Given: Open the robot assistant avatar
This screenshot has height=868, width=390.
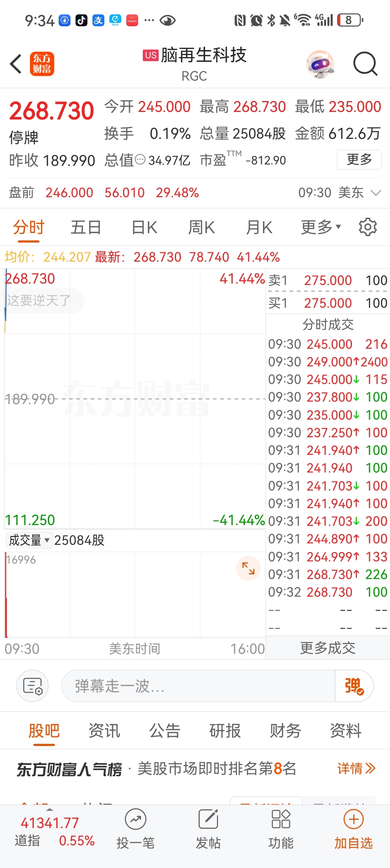Looking at the screenshot, I should pyautogui.click(x=320, y=64).
